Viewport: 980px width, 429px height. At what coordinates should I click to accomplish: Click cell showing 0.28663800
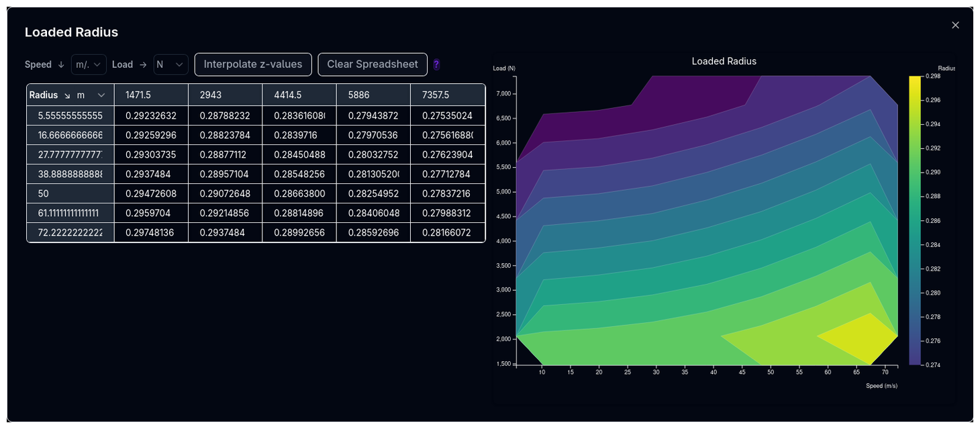(x=299, y=193)
